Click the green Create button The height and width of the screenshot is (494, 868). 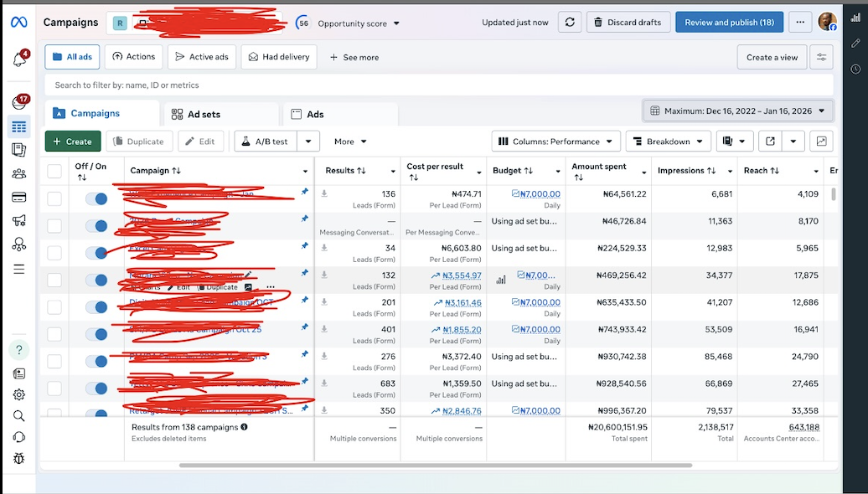pos(72,141)
